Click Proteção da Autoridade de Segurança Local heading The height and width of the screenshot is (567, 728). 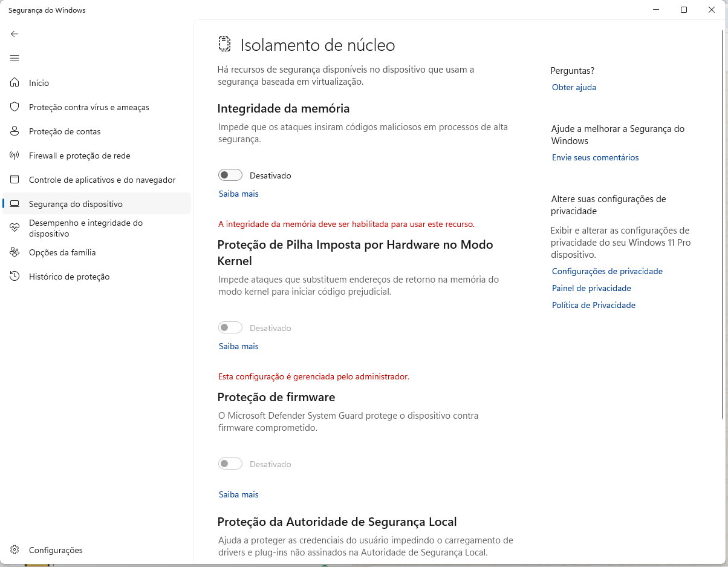click(337, 522)
